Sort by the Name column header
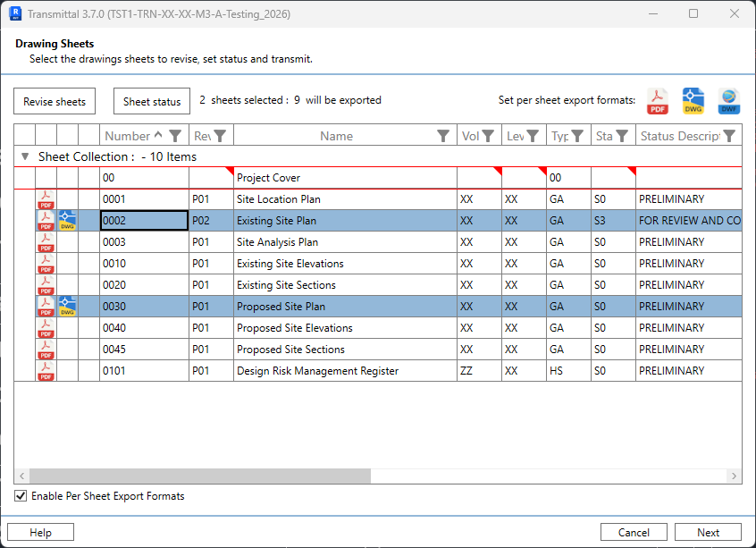This screenshot has width=756, height=548. (x=336, y=136)
